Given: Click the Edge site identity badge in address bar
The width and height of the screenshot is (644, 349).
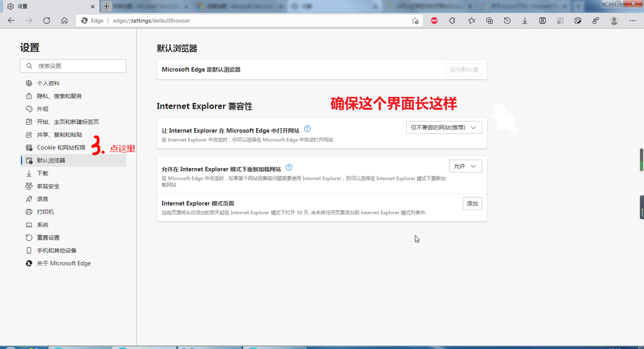Looking at the screenshot, I should click(x=92, y=21).
